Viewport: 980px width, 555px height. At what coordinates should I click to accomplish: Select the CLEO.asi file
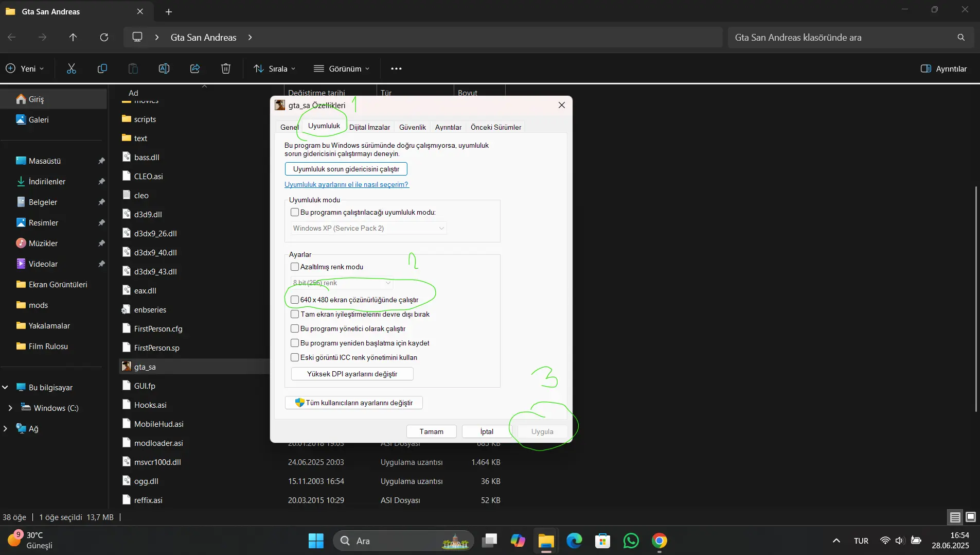point(148,176)
